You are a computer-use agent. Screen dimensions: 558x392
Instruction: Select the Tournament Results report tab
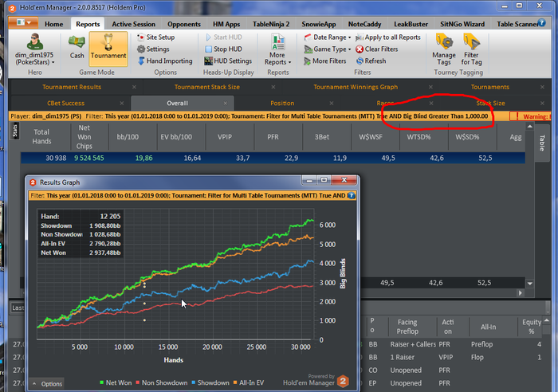tap(72, 87)
